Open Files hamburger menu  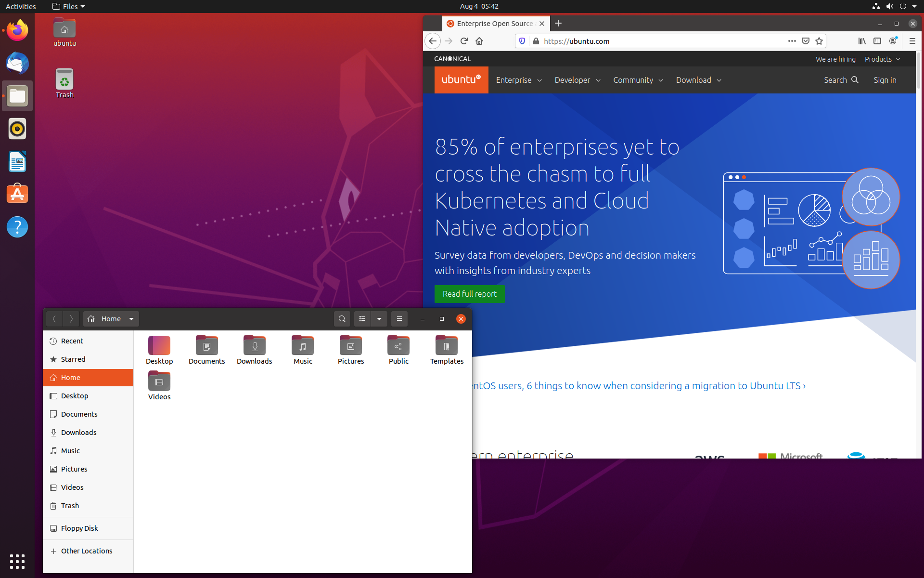(x=399, y=319)
